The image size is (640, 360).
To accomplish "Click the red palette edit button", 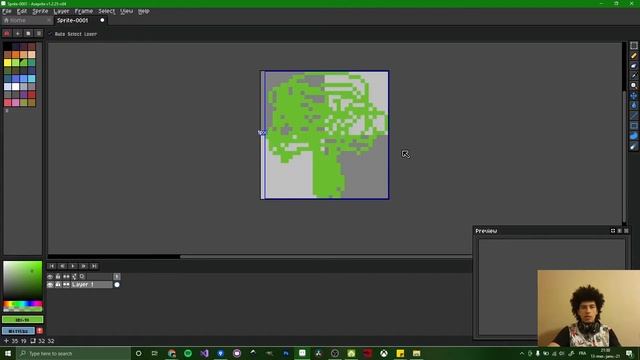I will click(7, 33).
